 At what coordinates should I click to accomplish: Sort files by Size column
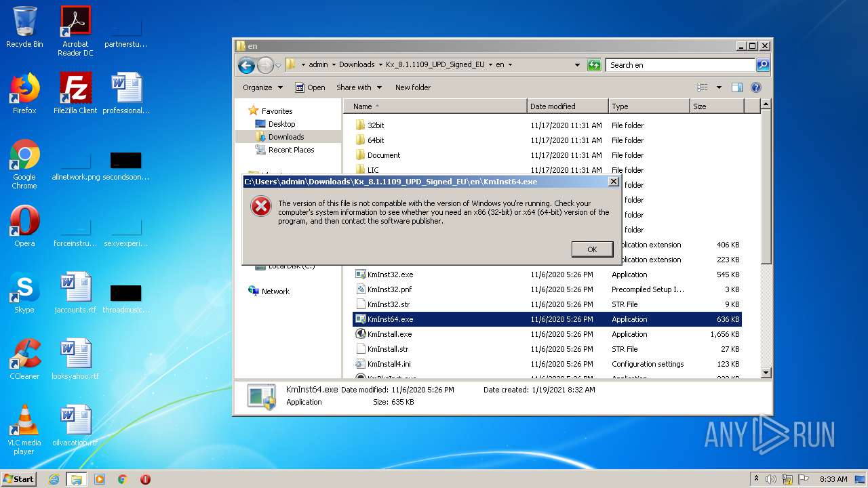coord(717,106)
